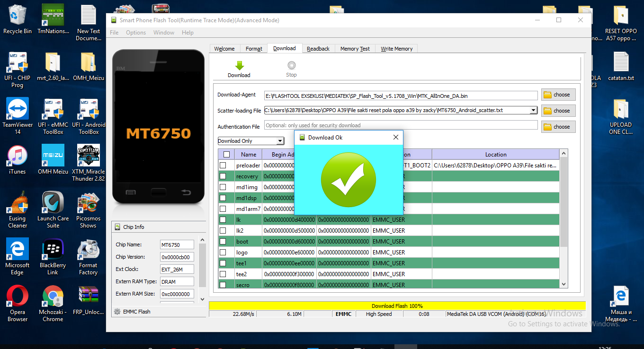Click the green Download arrow icon

239,66
